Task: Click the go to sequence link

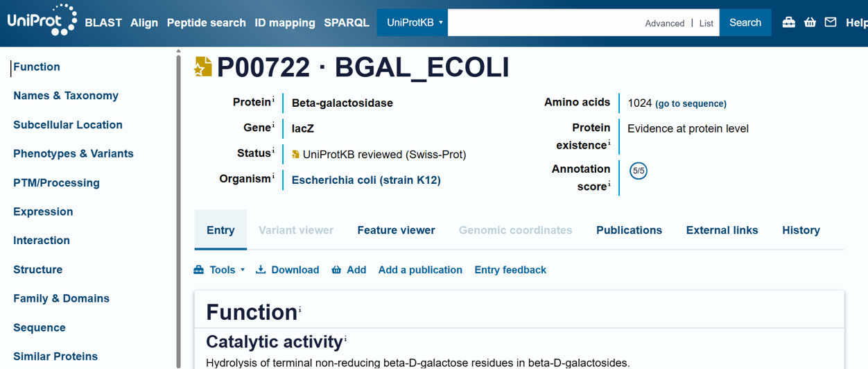Action: pyautogui.click(x=691, y=104)
